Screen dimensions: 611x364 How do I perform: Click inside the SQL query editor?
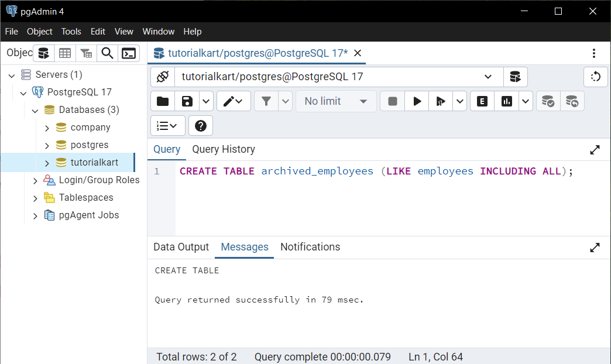(x=386, y=199)
